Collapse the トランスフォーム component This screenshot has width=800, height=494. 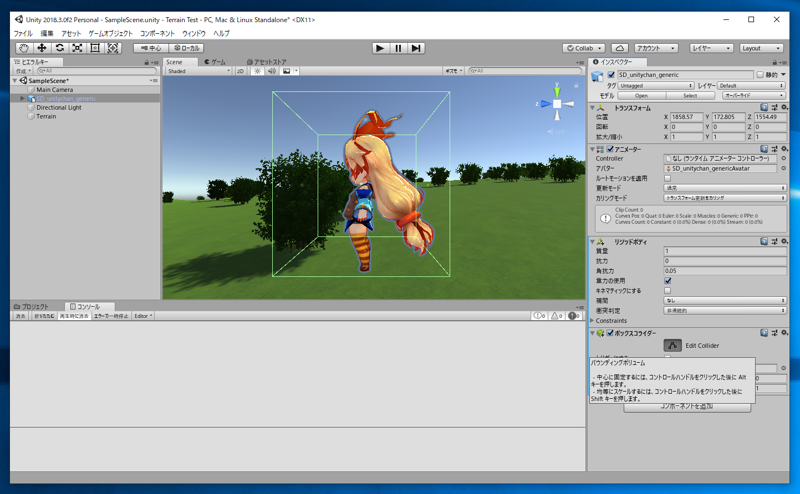pos(592,108)
